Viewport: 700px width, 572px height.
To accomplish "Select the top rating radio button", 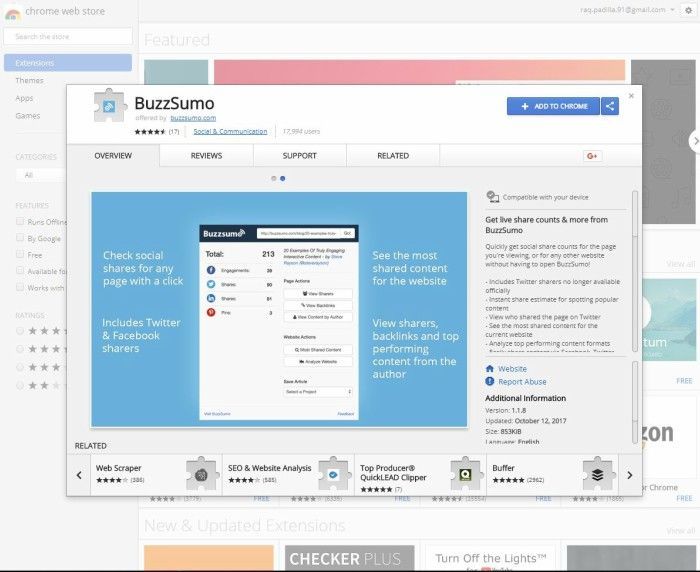I will [x=20, y=331].
